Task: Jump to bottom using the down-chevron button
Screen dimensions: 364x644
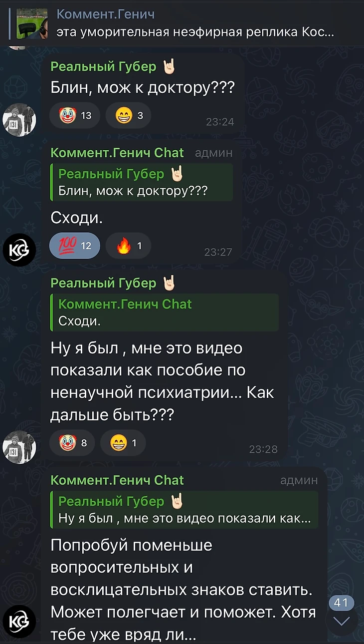Action: 342,622
